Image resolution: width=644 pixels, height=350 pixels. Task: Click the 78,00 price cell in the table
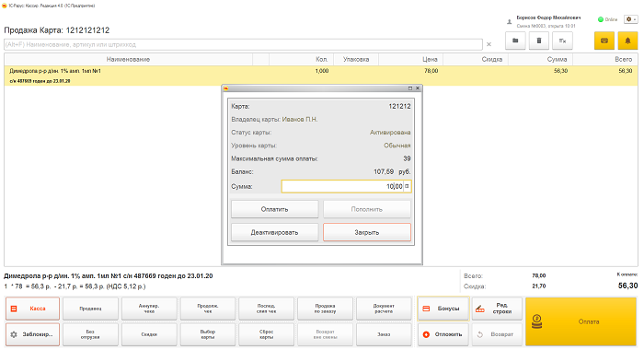coord(431,71)
